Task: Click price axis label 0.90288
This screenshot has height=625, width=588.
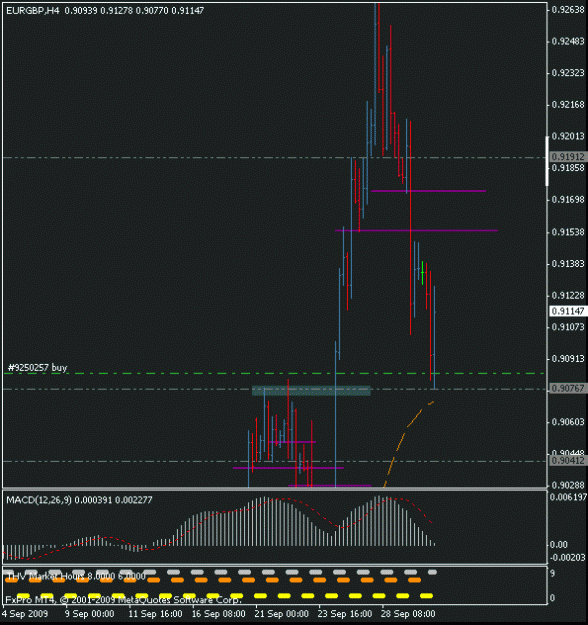Action: tap(568, 485)
